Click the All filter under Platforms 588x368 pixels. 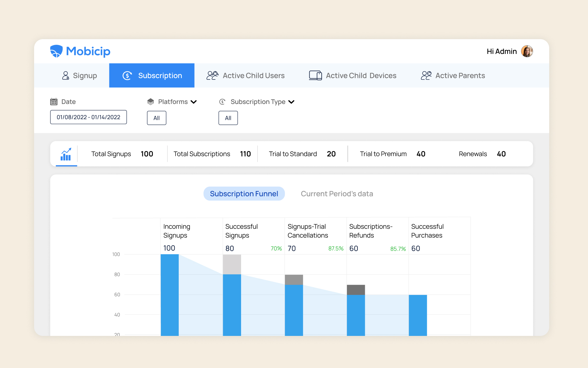click(156, 118)
